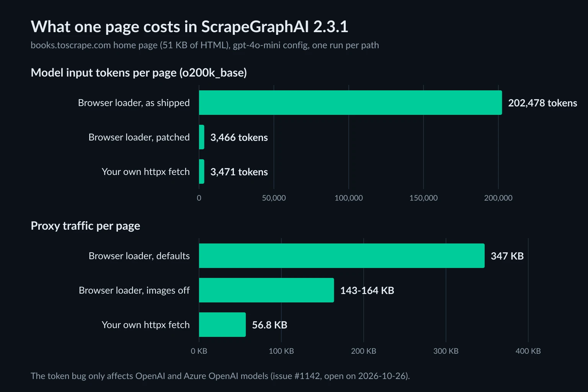Click the '200 KB' axis tick label
The width and height of the screenshot is (588, 392).
(364, 351)
